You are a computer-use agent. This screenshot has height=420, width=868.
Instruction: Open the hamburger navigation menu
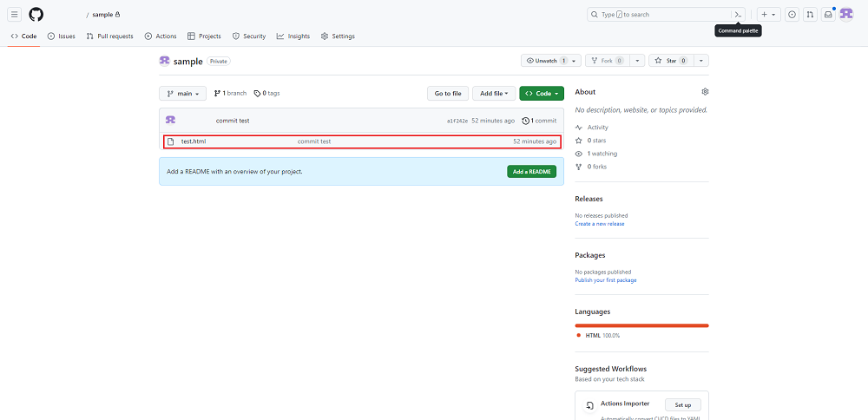(15, 15)
